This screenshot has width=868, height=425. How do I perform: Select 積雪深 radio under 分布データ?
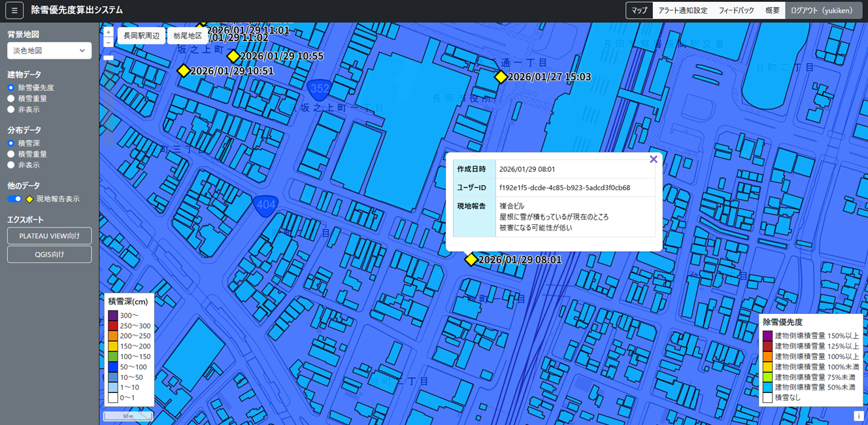[11, 143]
